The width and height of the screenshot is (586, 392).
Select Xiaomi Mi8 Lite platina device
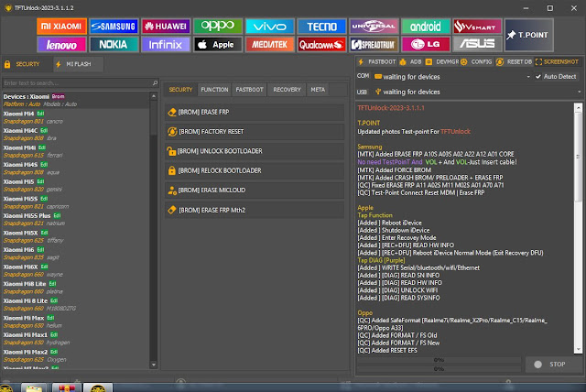click(x=76, y=288)
